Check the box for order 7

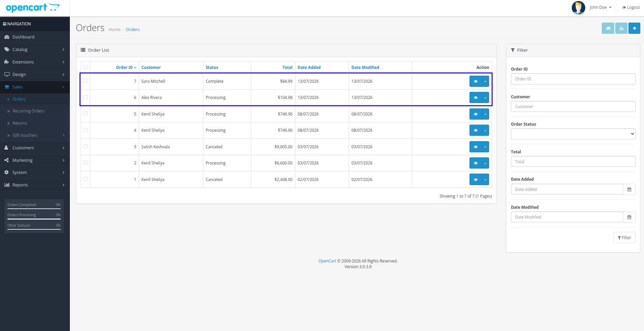[85, 81]
